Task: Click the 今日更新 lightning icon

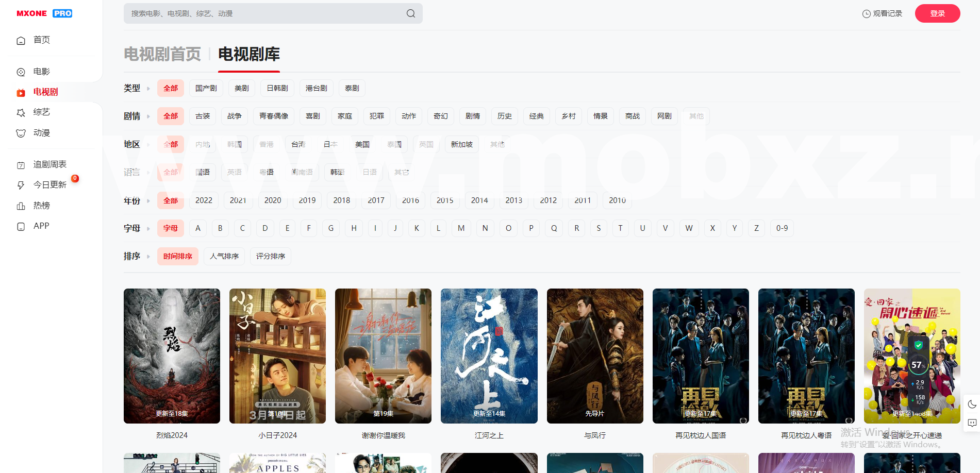Action: [21, 185]
